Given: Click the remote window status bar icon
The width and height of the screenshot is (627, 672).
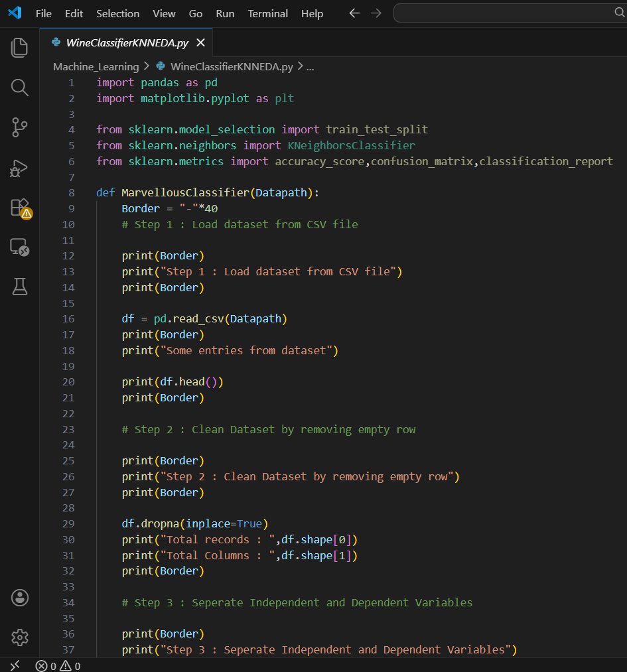Looking at the screenshot, I should click(x=15, y=665).
